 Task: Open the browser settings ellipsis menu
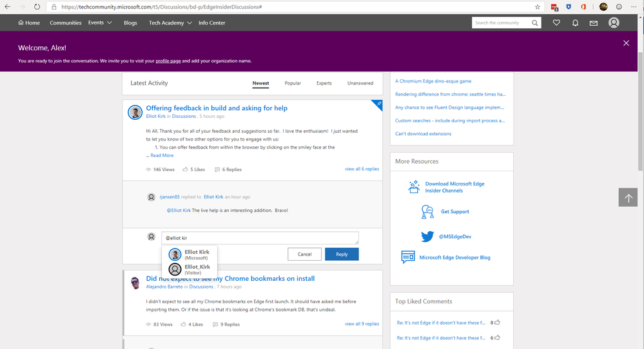[x=634, y=6]
